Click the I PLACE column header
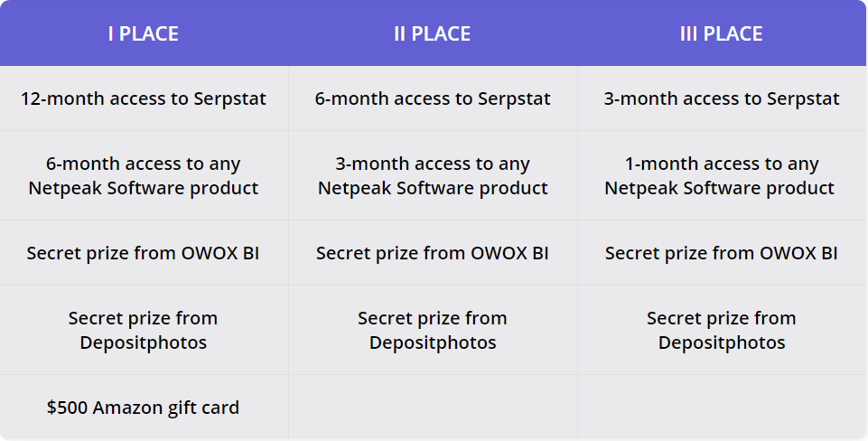The image size is (868, 441). coord(144,33)
